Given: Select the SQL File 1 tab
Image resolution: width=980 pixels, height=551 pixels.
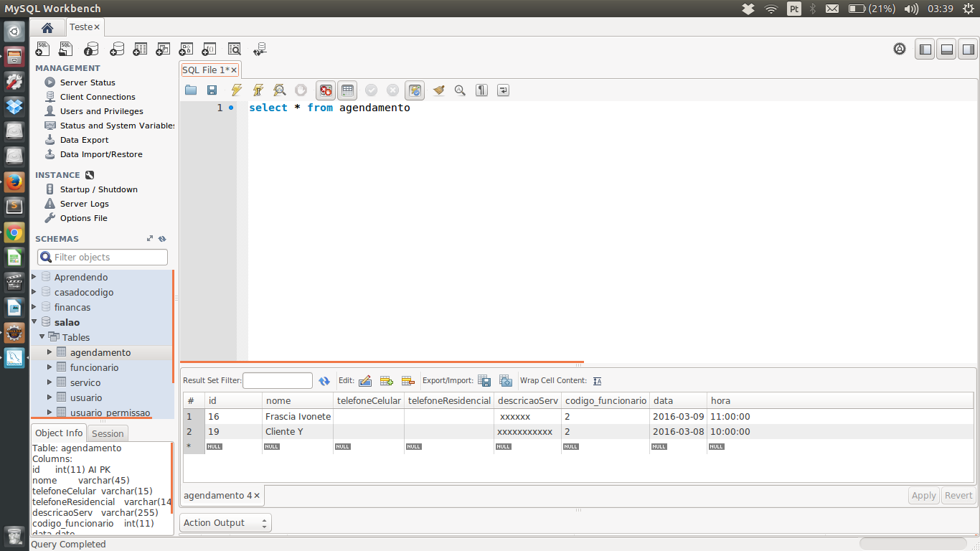Looking at the screenshot, I should (209, 70).
